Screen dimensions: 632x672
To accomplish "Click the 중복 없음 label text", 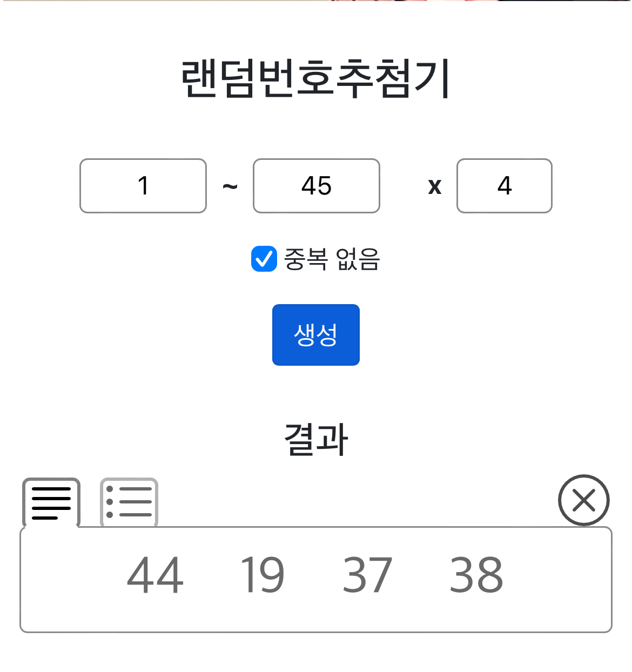I will (x=332, y=259).
